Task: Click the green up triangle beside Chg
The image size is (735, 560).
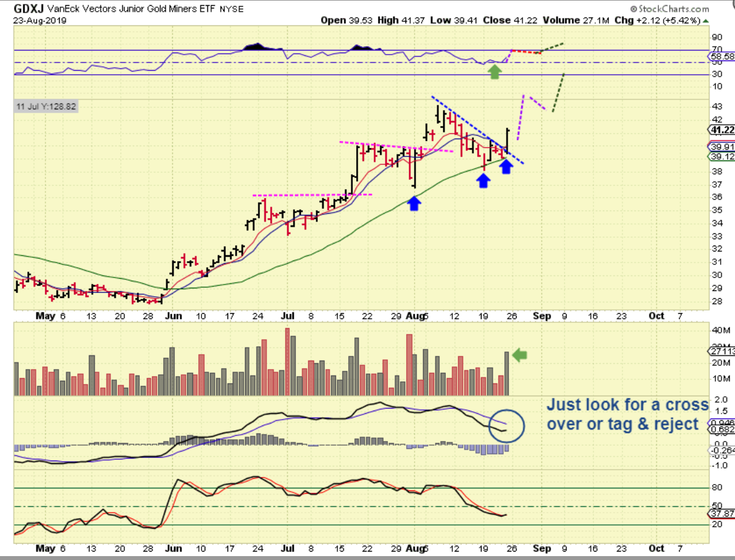Action: tap(706, 21)
